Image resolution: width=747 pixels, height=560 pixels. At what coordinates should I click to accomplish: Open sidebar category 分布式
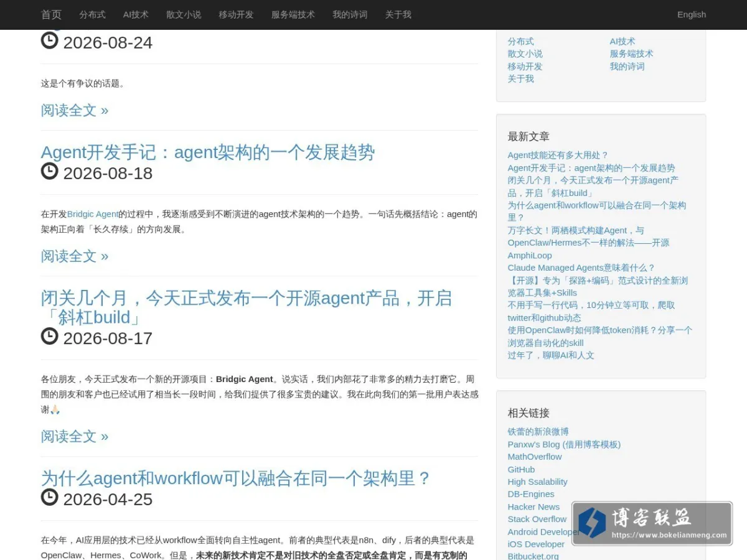point(520,41)
